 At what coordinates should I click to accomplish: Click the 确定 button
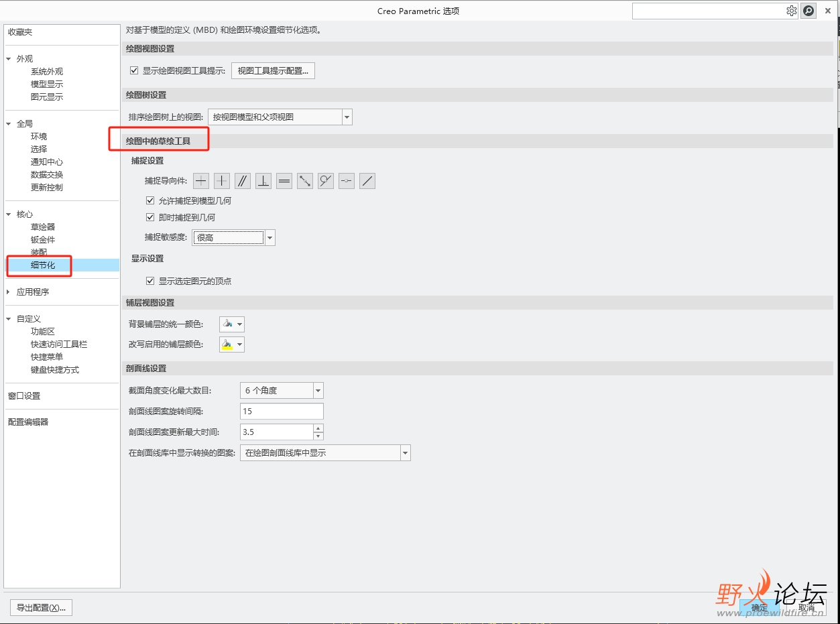point(760,608)
